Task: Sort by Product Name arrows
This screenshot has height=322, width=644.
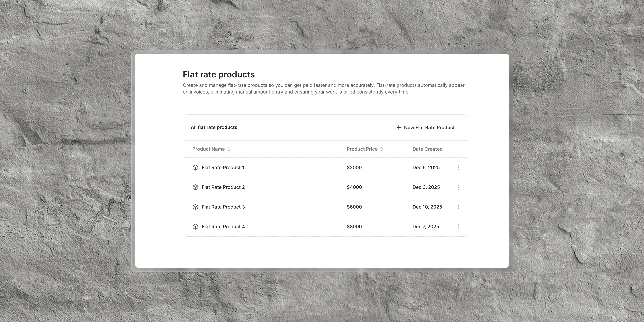Action: (229, 149)
